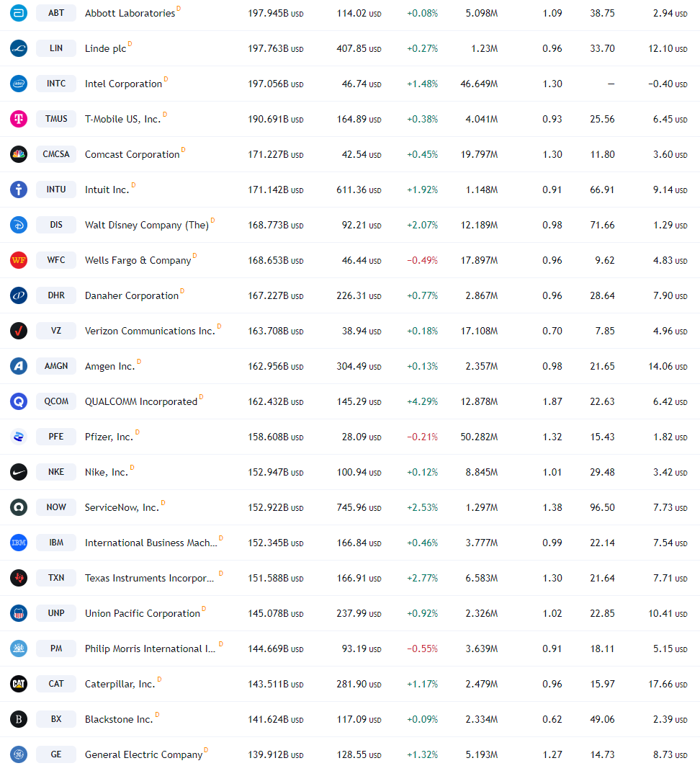Click the Union Pacific shield logo icon
Screen dimensions: 700x771
(x=19, y=613)
